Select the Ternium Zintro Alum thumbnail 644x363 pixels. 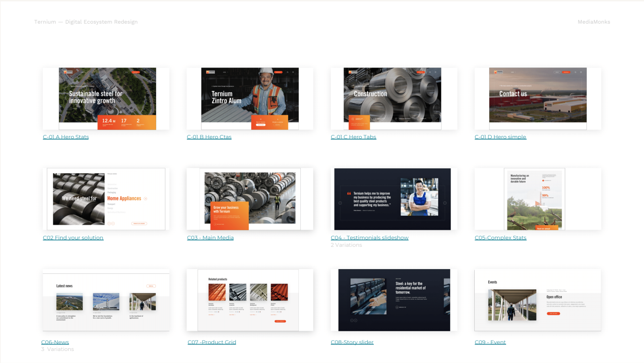click(250, 99)
